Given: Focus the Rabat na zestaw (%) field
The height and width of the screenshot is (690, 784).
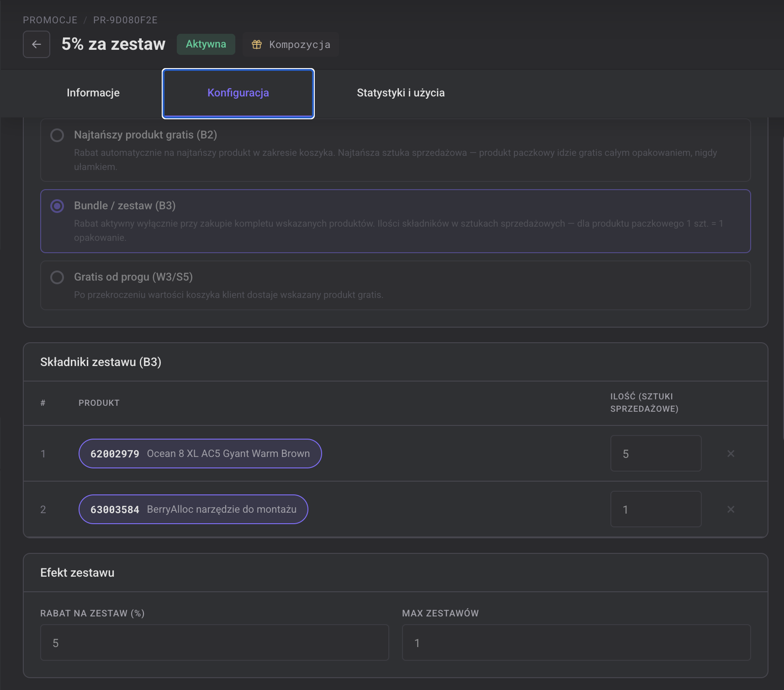Looking at the screenshot, I should point(215,642).
